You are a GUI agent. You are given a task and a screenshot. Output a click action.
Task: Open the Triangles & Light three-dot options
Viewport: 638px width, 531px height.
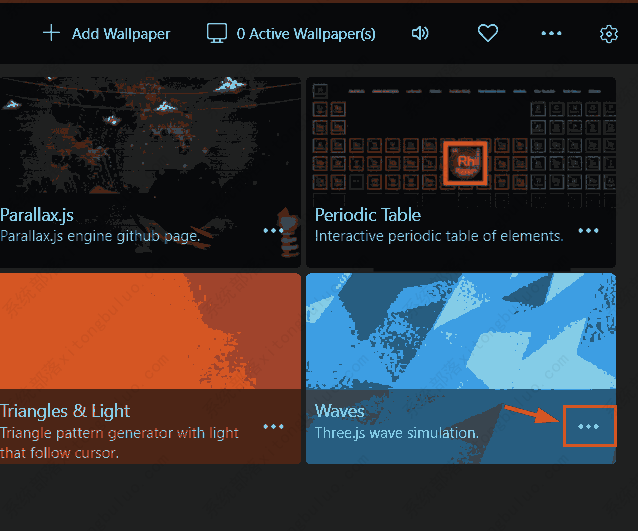(274, 426)
